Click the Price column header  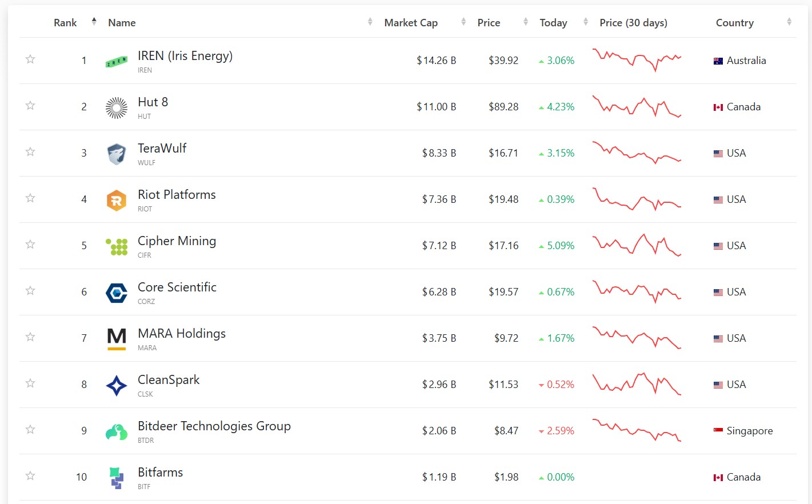coord(489,23)
